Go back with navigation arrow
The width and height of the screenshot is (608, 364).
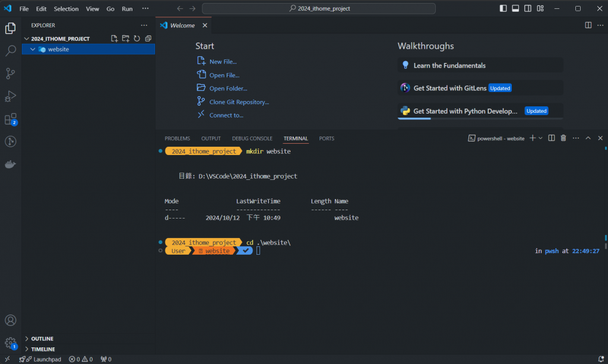click(x=180, y=8)
